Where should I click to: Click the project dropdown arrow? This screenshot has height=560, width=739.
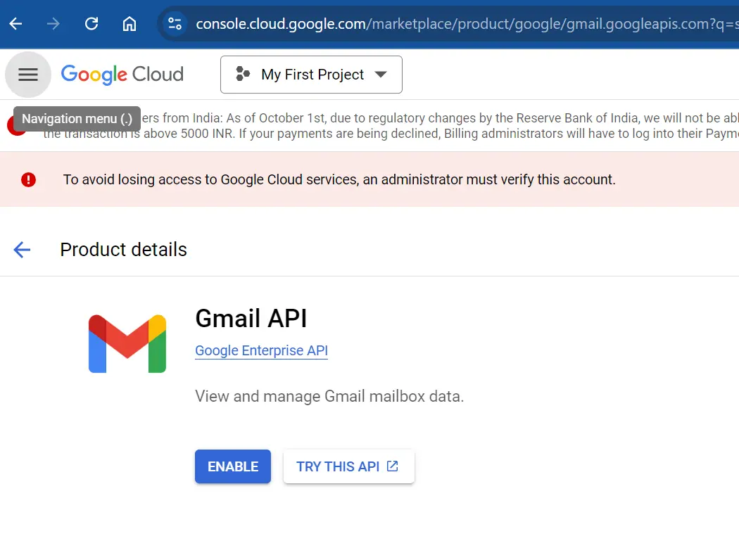[380, 75]
